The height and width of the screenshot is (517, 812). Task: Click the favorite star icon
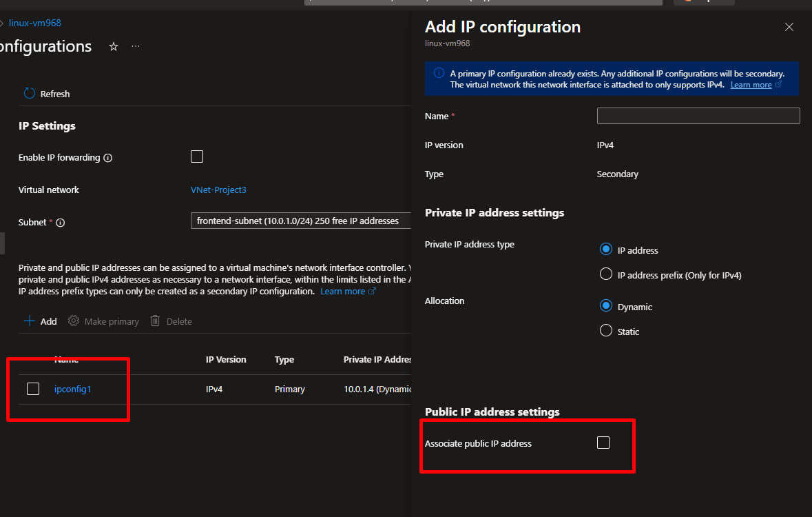[114, 47]
